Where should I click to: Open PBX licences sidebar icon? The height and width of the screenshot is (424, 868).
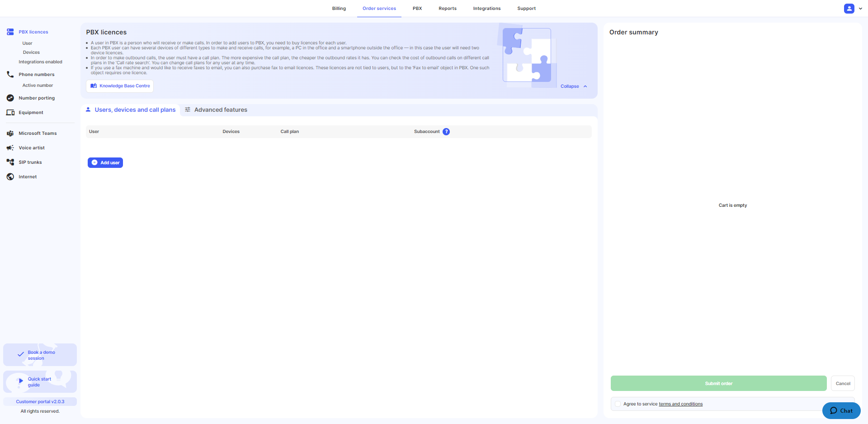click(10, 32)
